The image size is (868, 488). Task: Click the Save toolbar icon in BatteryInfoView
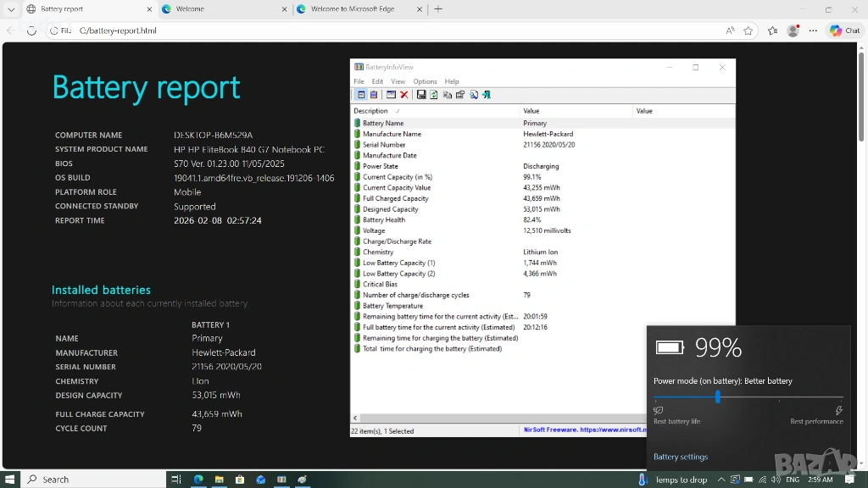point(421,95)
